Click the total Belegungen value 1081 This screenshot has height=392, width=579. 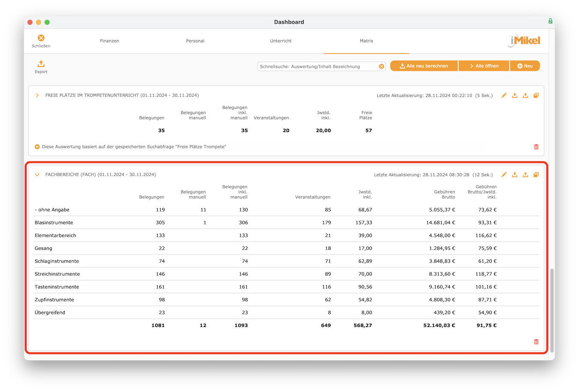(158, 326)
